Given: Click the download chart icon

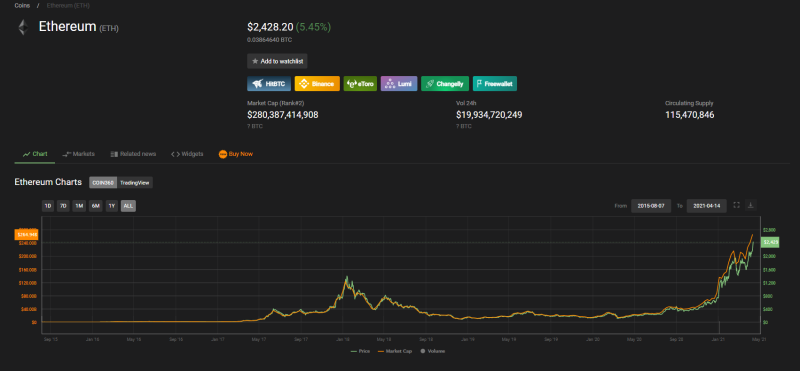Looking at the screenshot, I should [x=751, y=205].
